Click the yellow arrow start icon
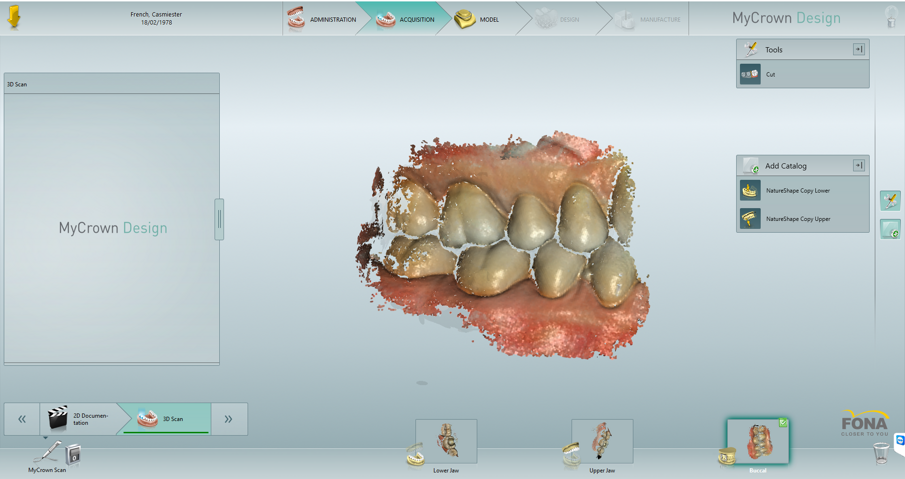This screenshot has width=905, height=479. tap(14, 18)
